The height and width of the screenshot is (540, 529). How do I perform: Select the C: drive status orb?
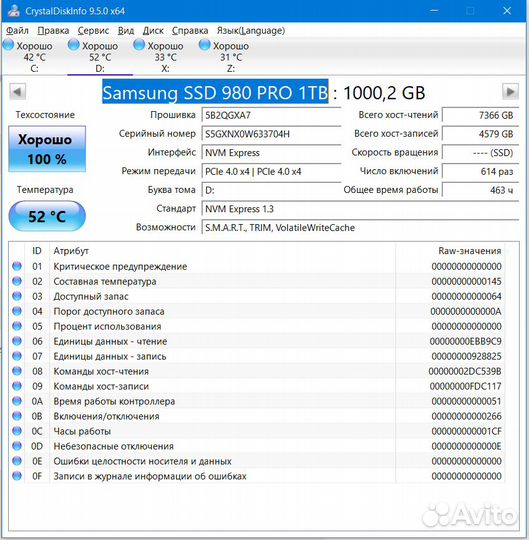[x=8, y=45]
